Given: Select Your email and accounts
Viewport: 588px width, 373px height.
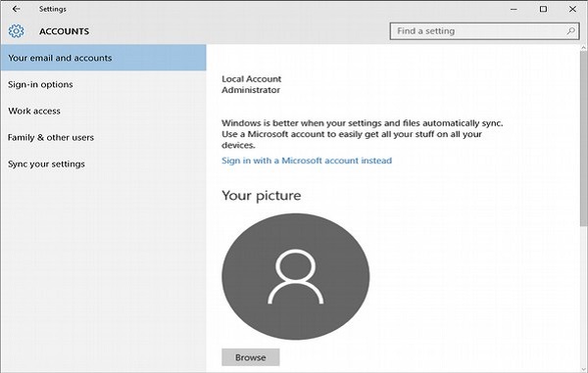Looking at the screenshot, I should click(103, 58).
